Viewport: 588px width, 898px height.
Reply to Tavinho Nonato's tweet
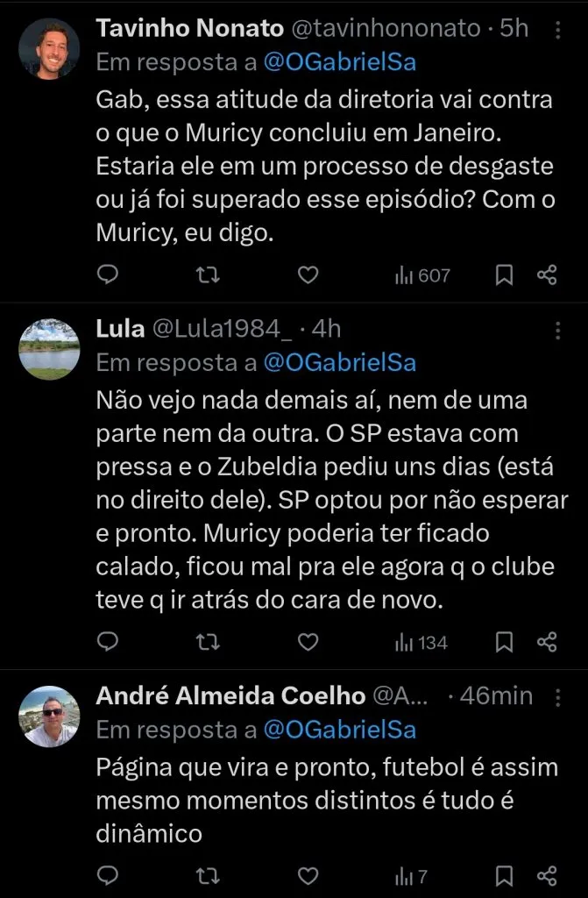coord(107,275)
